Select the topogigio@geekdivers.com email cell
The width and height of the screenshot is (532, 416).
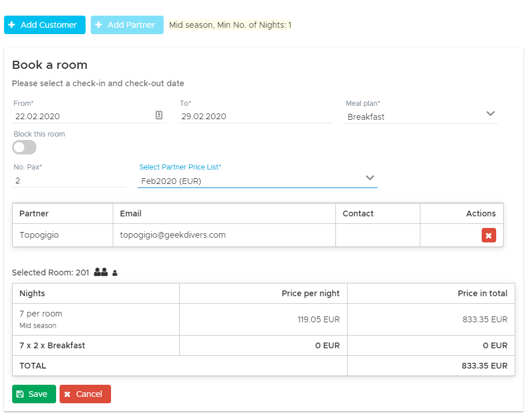224,235
